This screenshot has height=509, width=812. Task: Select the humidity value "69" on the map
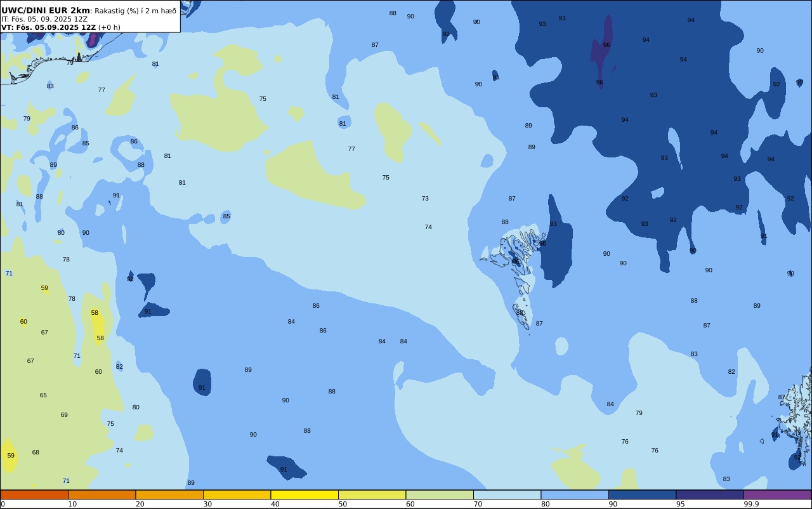coord(64,415)
